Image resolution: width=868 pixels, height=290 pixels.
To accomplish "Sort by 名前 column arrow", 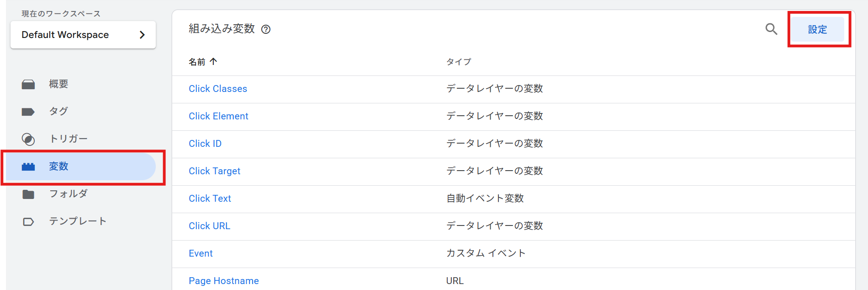I will click(x=213, y=61).
